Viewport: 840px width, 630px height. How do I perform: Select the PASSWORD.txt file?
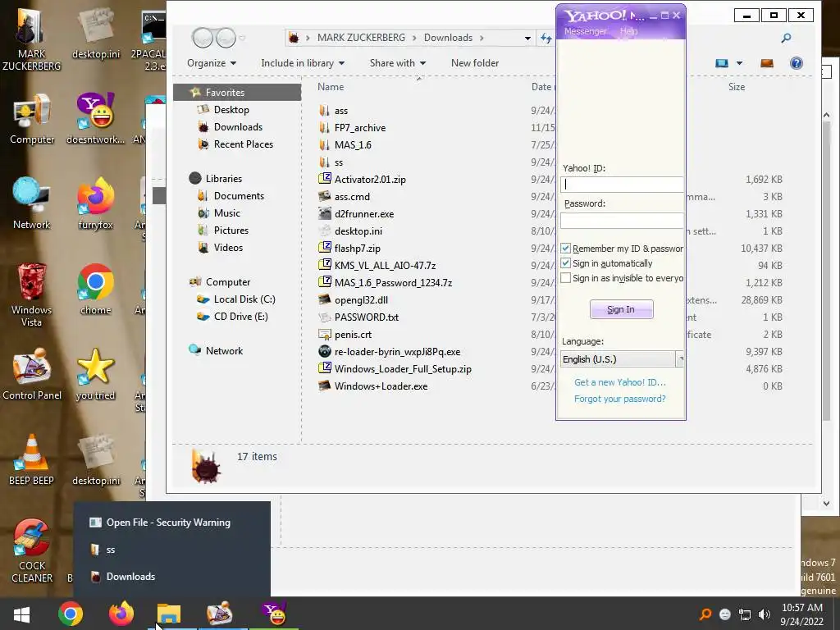(367, 317)
